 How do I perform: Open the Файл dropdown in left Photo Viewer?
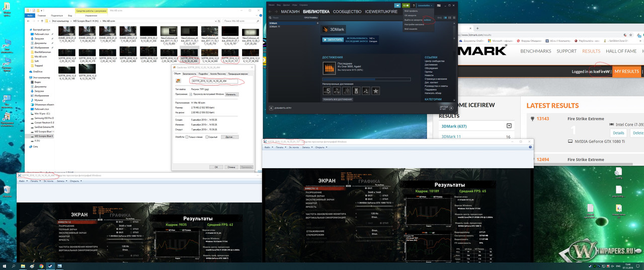point(23,181)
